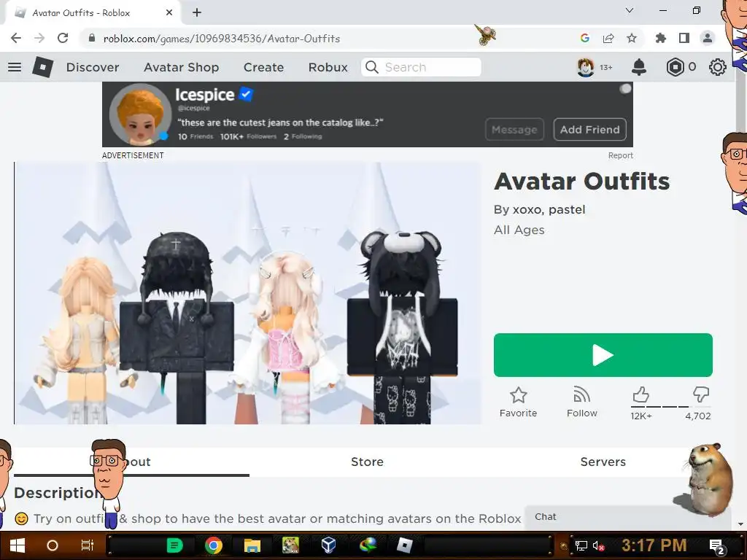Click the Roblox logo home icon
Viewport: 747px width, 560px height.
tap(42, 67)
